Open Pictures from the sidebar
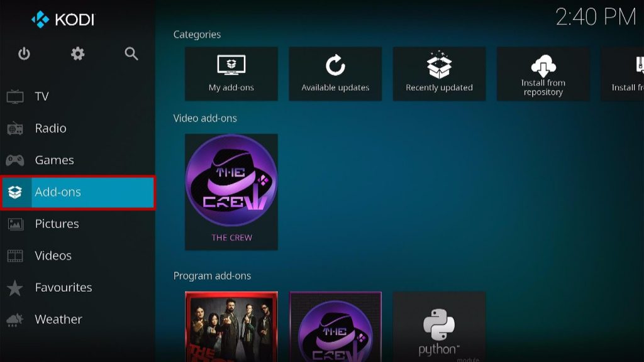 tap(77, 224)
